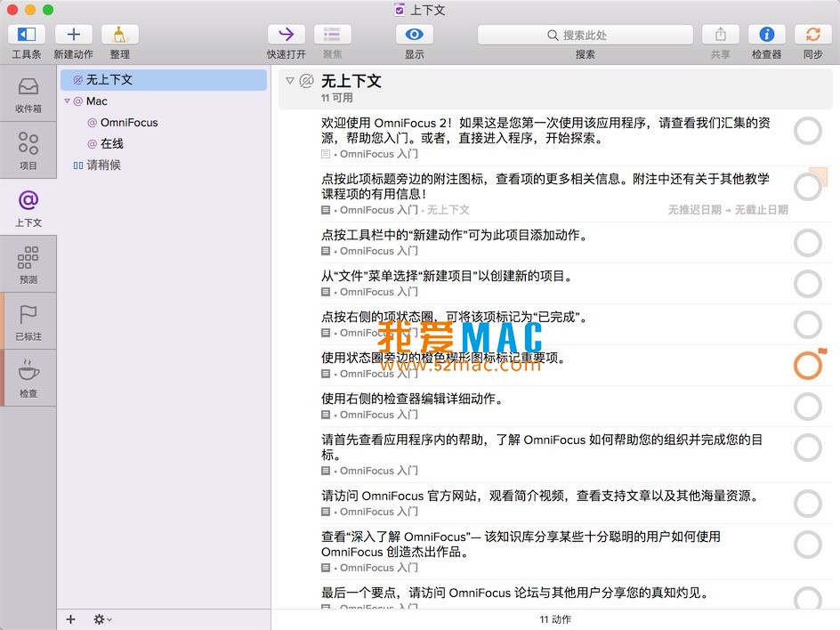Switch to 收件箱 inbox perspective

[28, 95]
